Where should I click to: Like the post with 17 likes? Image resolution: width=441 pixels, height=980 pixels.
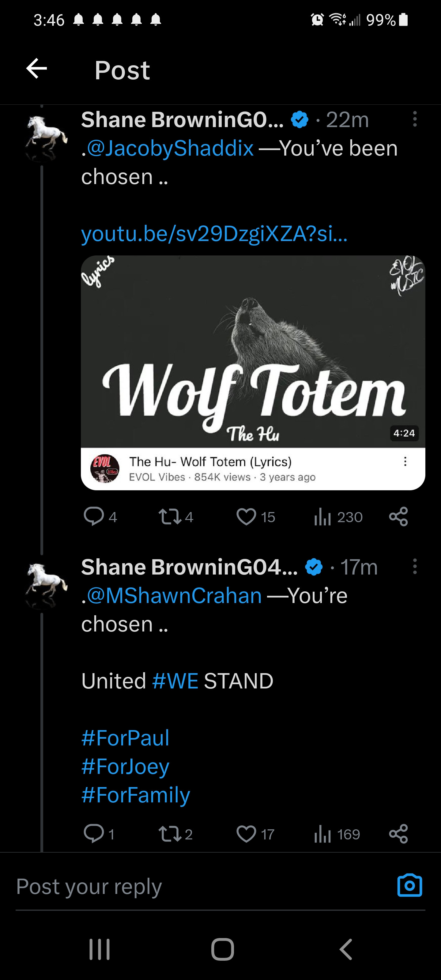(x=246, y=834)
